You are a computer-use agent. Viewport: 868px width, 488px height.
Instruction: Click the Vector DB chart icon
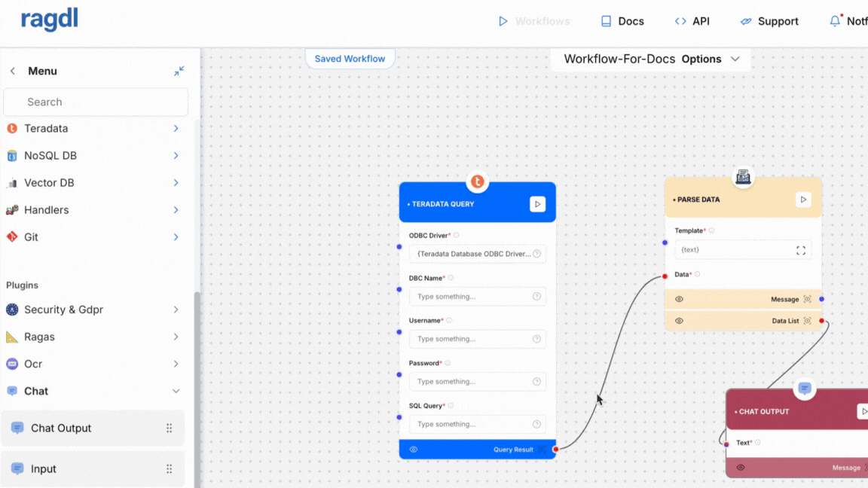(x=12, y=182)
